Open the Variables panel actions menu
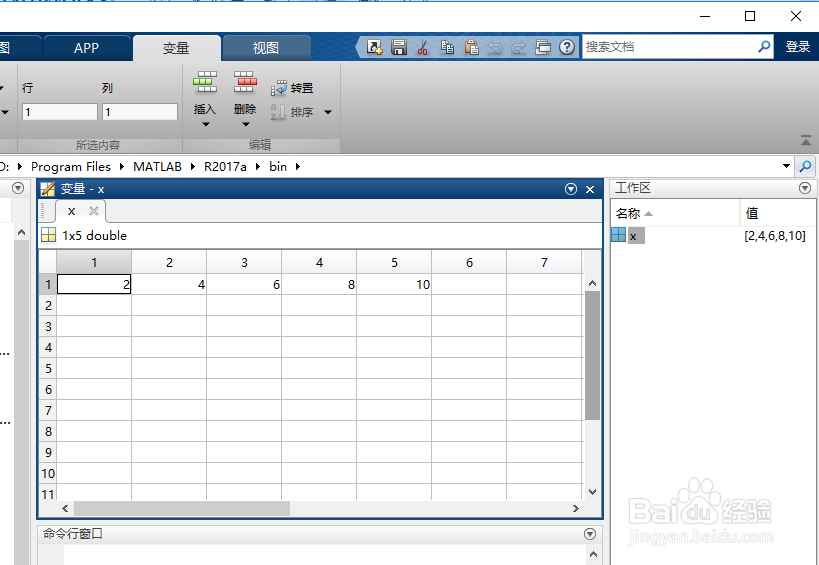 [571, 190]
